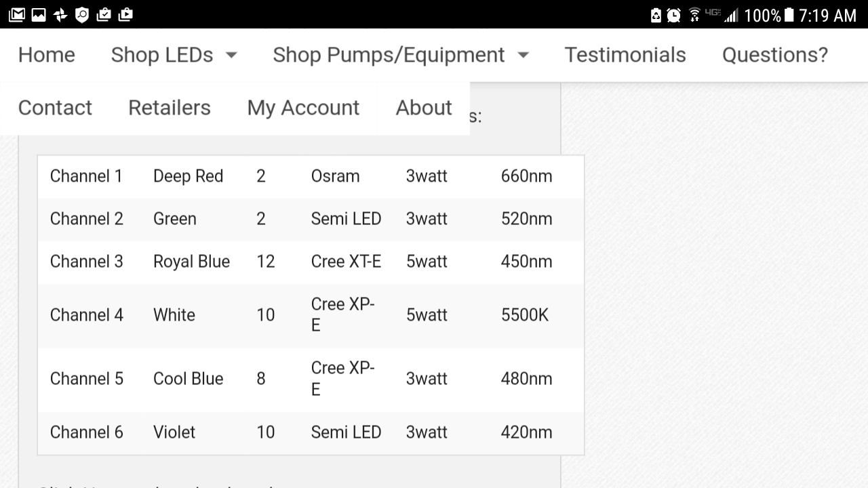
Task: Open My Account
Action: click(303, 108)
